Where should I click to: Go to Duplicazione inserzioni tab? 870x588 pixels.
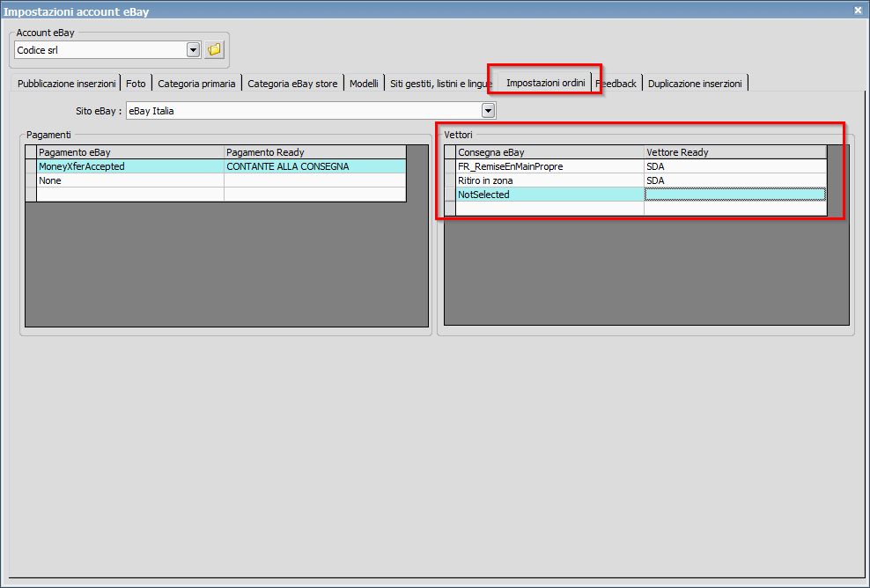click(695, 84)
